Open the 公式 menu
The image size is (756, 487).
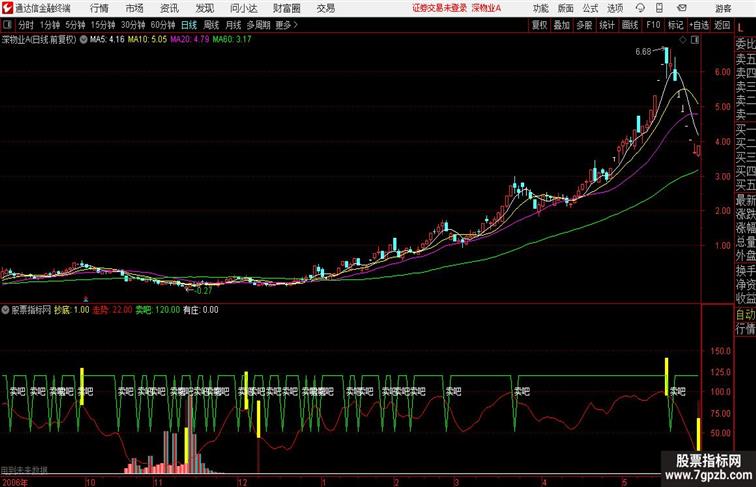(590, 8)
